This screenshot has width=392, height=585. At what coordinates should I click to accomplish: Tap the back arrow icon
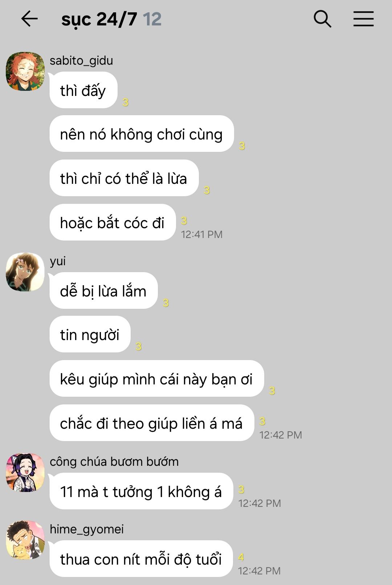pyautogui.click(x=29, y=19)
